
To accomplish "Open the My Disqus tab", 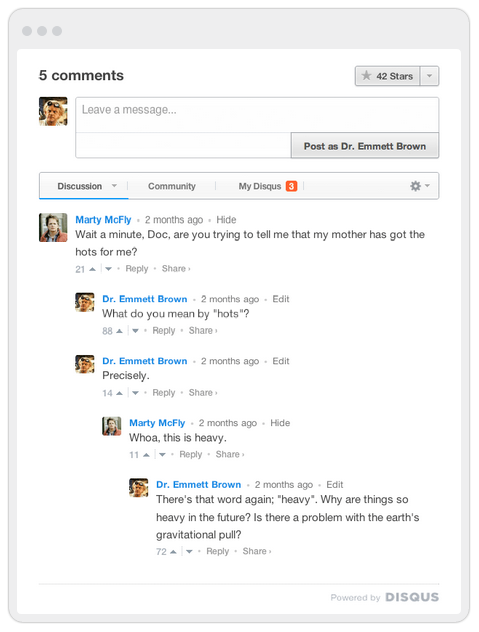I will point(260,186).
